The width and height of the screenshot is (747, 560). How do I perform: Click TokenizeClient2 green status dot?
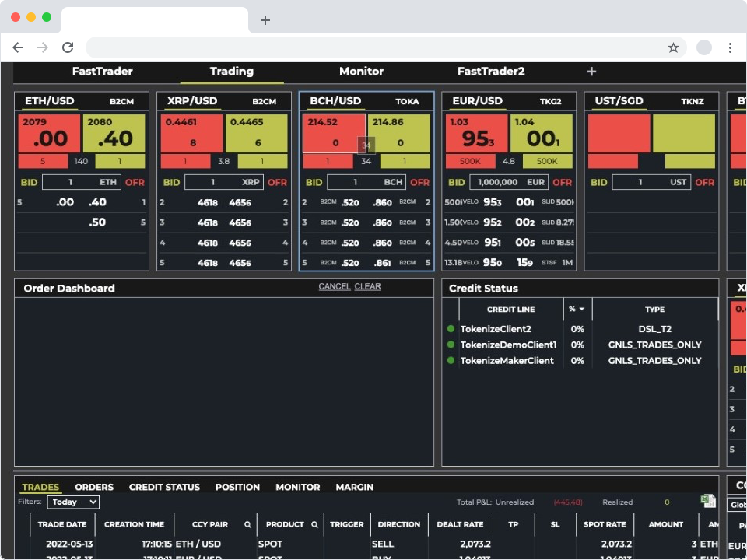click(451, 328)
